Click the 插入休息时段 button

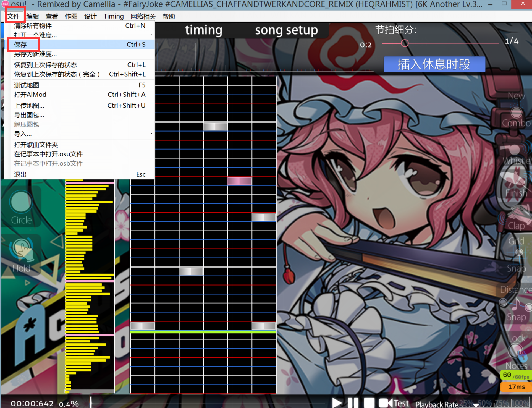(434, 64)
